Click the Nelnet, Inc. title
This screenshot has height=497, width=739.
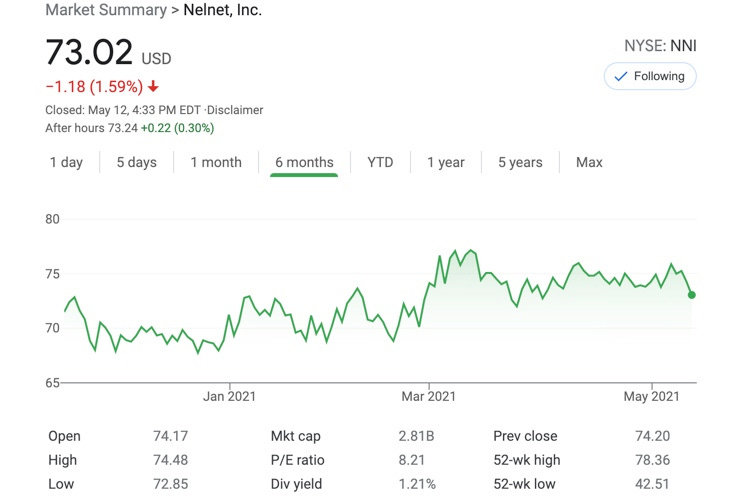(222, 10)
